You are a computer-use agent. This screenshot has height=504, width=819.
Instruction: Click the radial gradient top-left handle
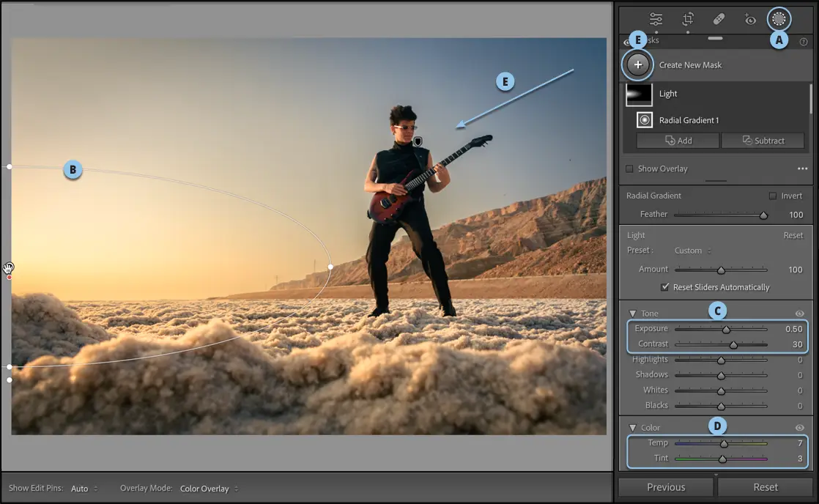pos(10,166)
